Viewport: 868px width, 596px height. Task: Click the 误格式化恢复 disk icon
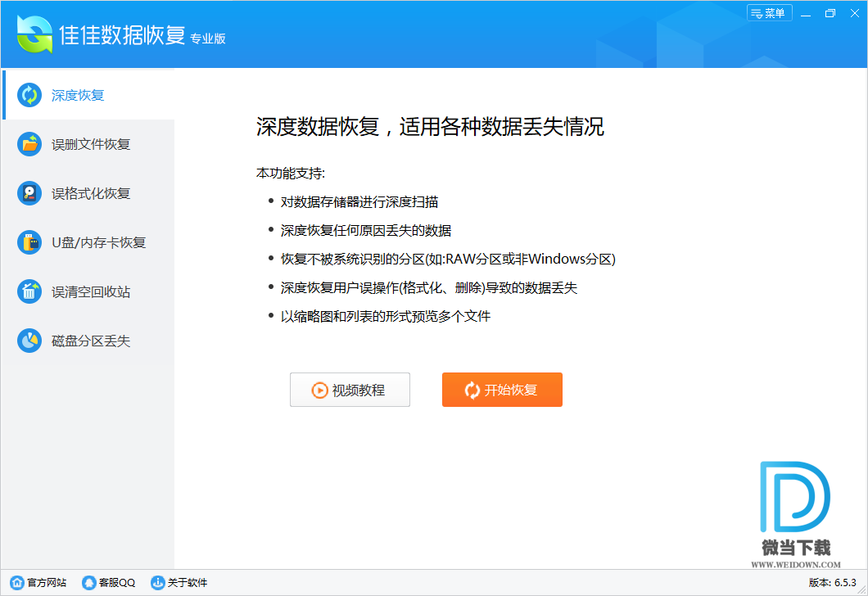(29, 194)
